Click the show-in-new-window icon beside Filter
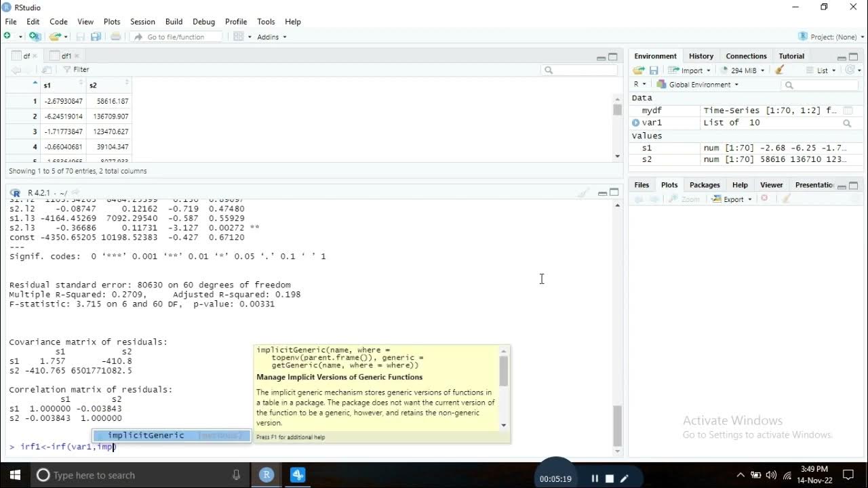The width and height of the screenshot is (868, 488). [47, 69]
